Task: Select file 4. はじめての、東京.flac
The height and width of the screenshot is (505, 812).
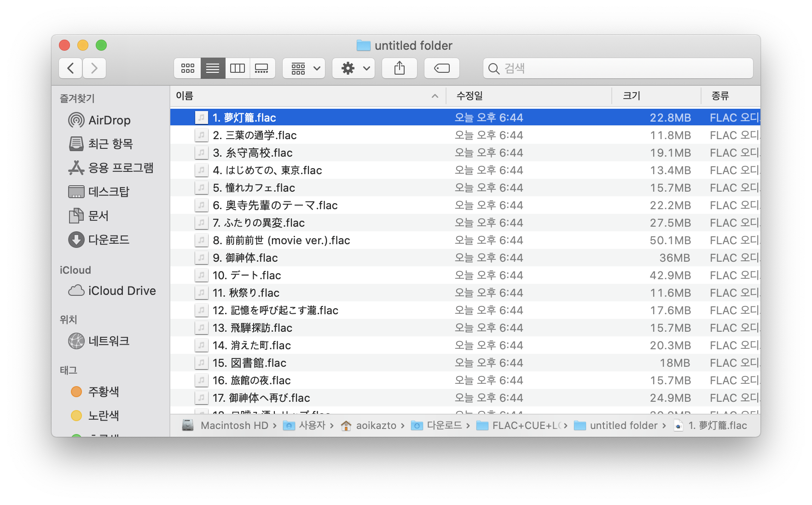Action: (465, 170)
